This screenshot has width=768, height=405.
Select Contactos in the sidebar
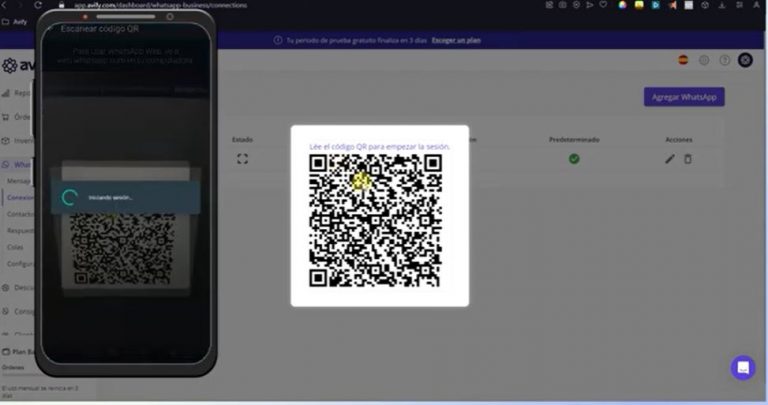[21, 214]
